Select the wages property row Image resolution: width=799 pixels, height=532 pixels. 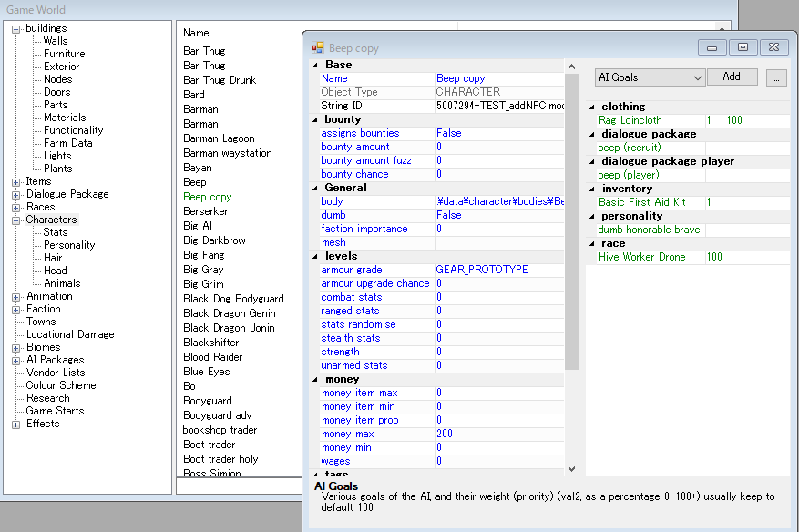(441, 461)
